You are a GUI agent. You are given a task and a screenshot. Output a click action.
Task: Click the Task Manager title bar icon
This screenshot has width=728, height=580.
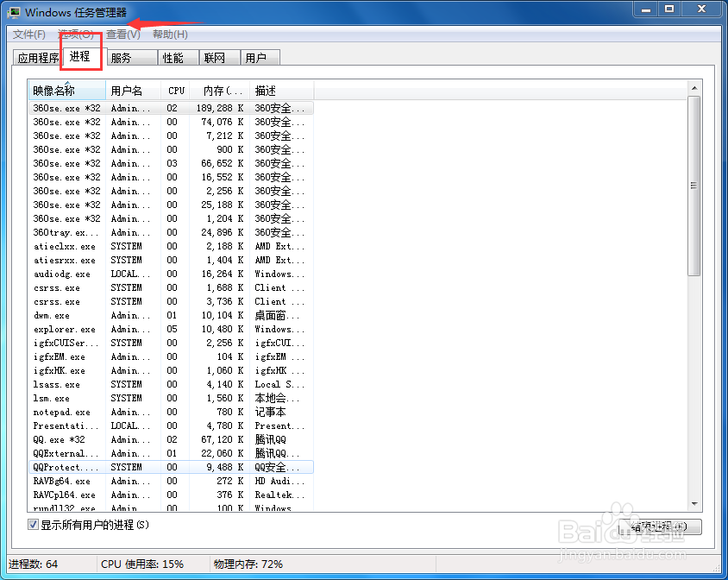coord(15,13)
